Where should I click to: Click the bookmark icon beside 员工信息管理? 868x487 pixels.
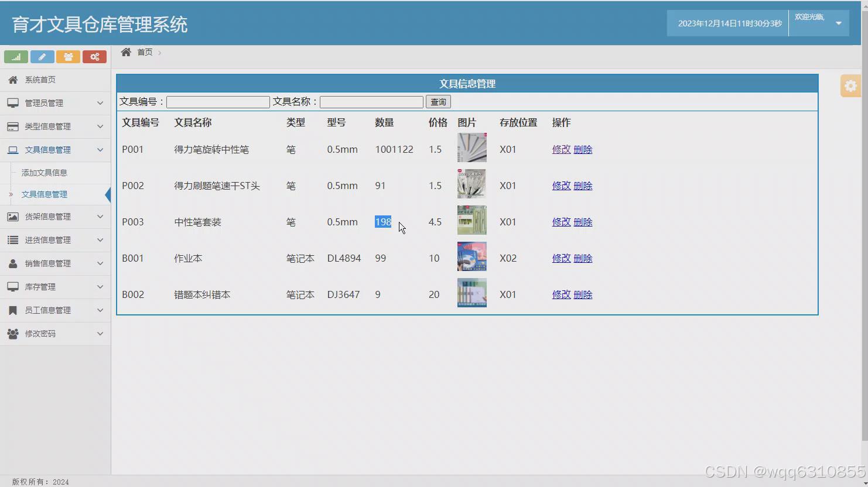point(13,310)
